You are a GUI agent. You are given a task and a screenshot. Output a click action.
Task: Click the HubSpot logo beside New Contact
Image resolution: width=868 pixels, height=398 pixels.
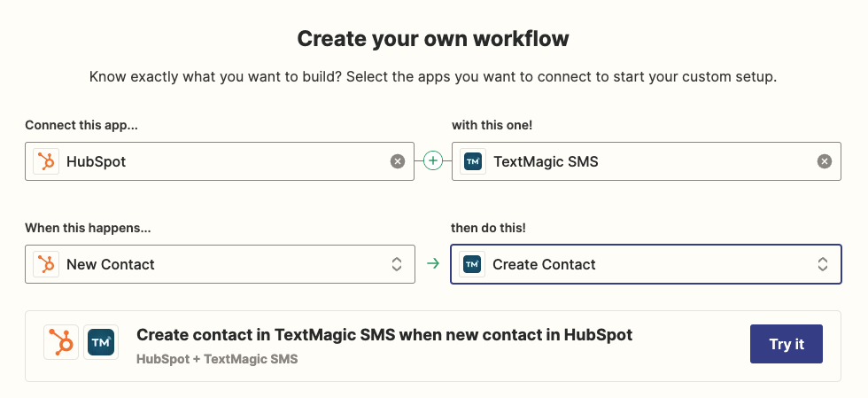click(x=46, y=264)
